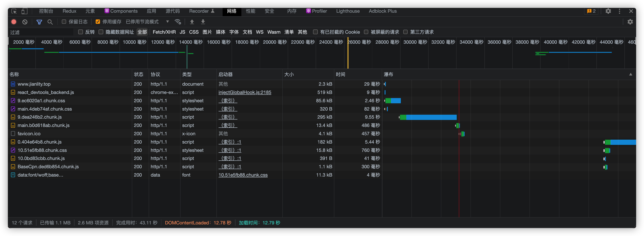Click import HAR file upload icon
This screenshot has width=644, height=236.
pos(192,22)
